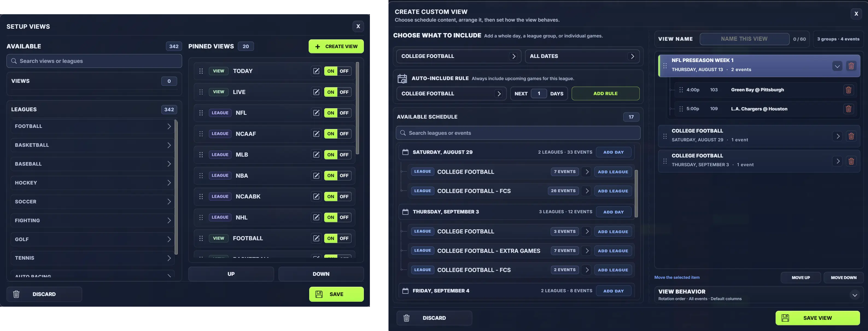The height and width of the screenshot is (331, 868).
Task: Remove the Green Bay @ Pittsburgh event
Action: [x=849, y=90]
